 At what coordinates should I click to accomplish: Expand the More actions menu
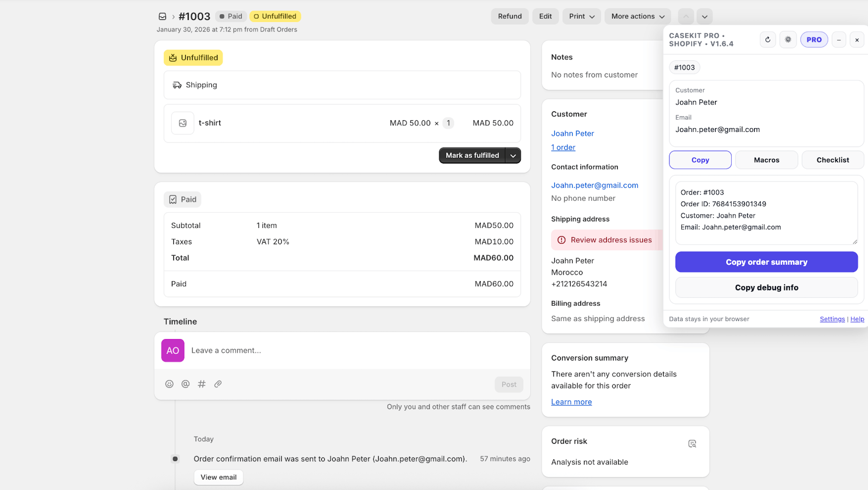(637, 16)
